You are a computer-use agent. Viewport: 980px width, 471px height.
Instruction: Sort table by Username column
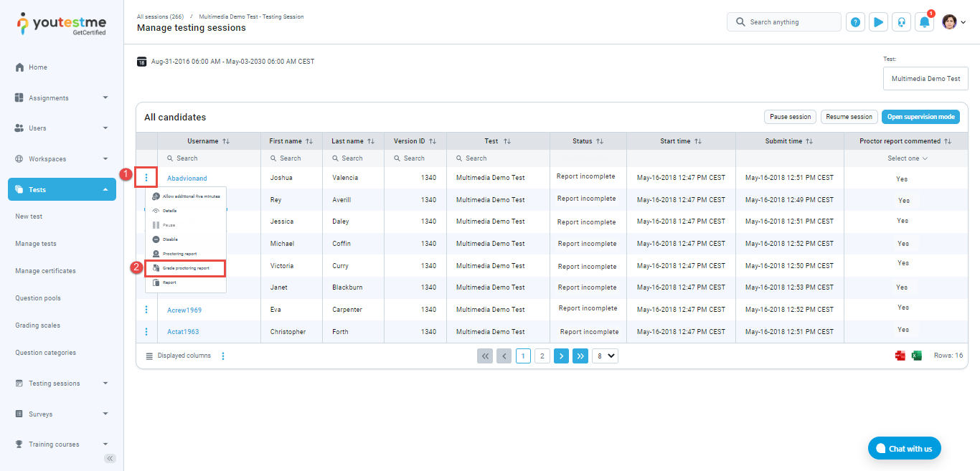pyautogui.click(x=226, y=141)
